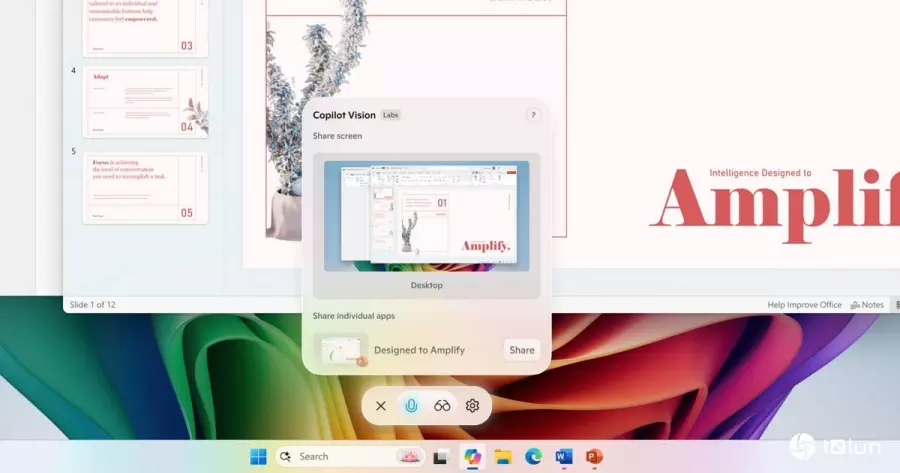Open File Explorer from taskbar
This screenshot has height=473, width=900.
[503, 456]
